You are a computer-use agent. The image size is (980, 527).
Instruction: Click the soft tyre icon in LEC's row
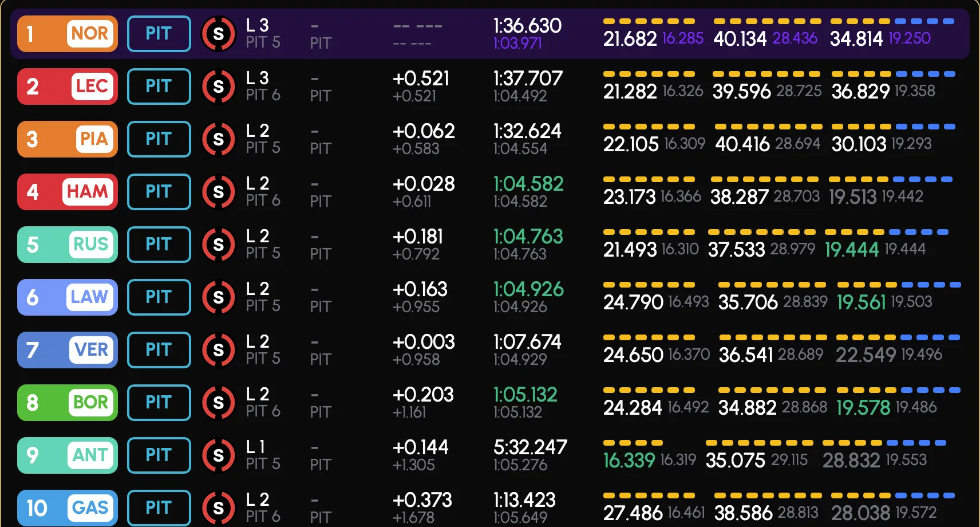pos(218,86)
